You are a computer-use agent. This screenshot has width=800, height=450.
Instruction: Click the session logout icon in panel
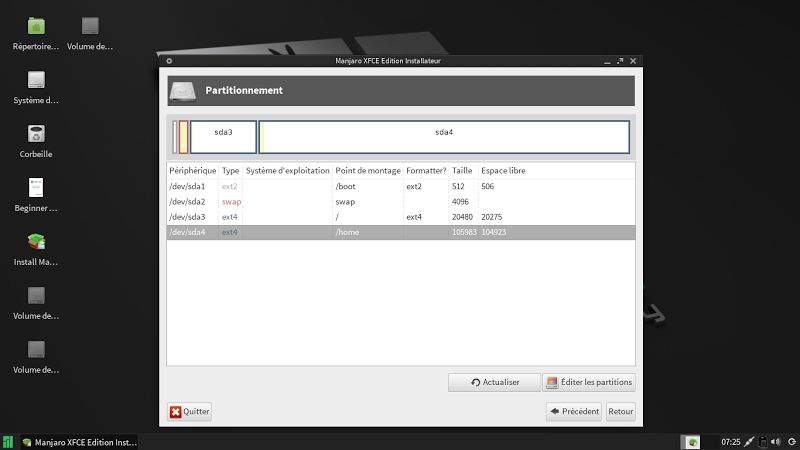click(x=792, y=442)
